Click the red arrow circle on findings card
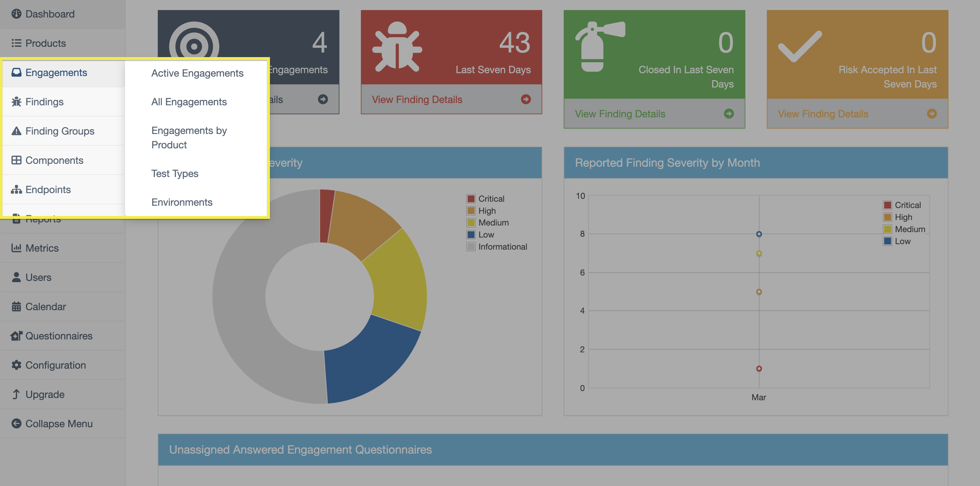The image size is (980, 486). point(526,99)
